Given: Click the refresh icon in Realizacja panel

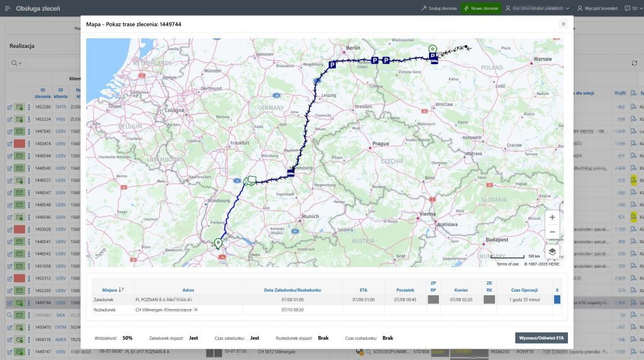Looking at the screenshot, I should tap(634, 63).
